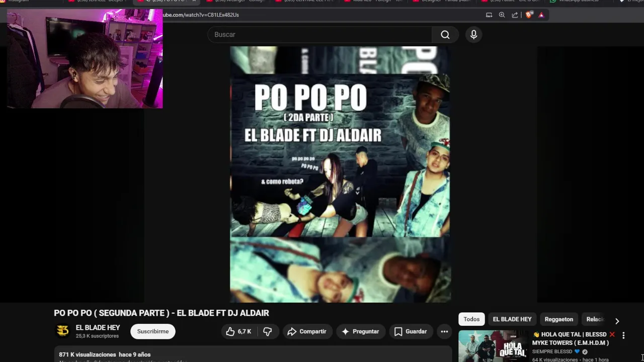Share the video via Compartir button
The height and width of the screenshot is (362, 644).
coord(307,331)
